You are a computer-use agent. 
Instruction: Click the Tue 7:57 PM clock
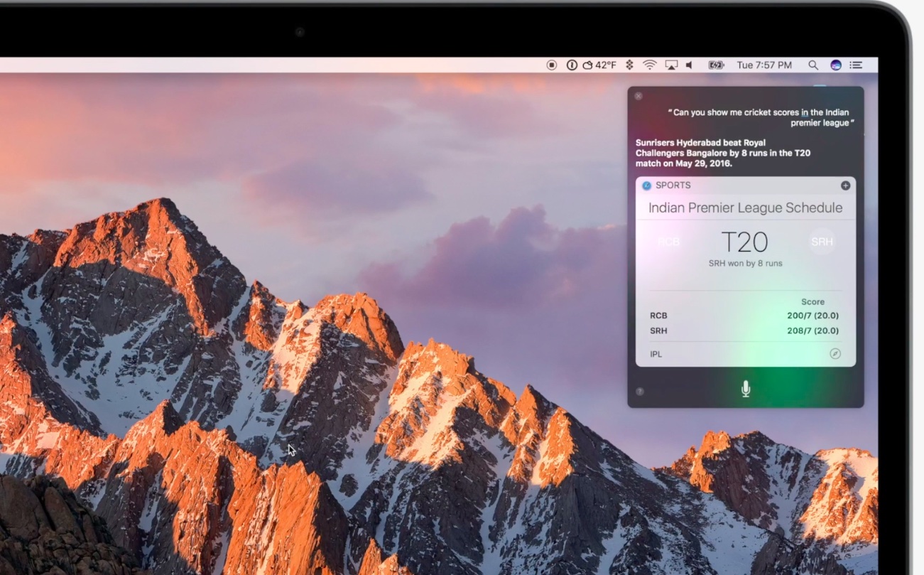click(764, 65)
